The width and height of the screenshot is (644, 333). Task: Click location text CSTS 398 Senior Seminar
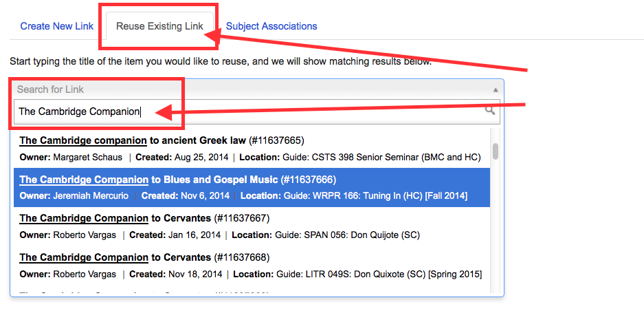point(365,157)
